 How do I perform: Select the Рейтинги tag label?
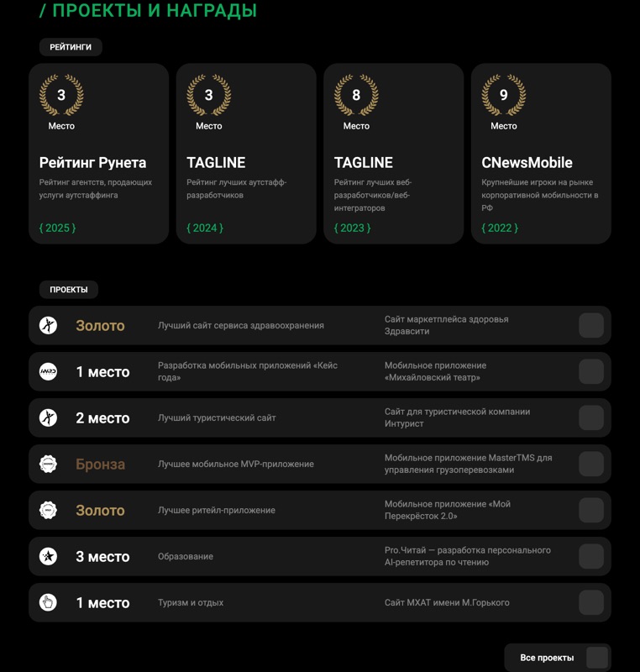pos(71,47)
